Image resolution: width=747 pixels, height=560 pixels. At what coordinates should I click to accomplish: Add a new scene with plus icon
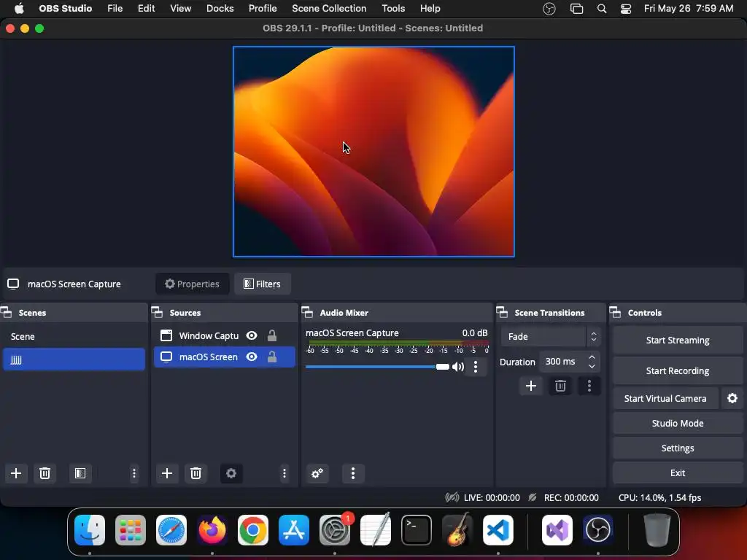click(16, 473)
